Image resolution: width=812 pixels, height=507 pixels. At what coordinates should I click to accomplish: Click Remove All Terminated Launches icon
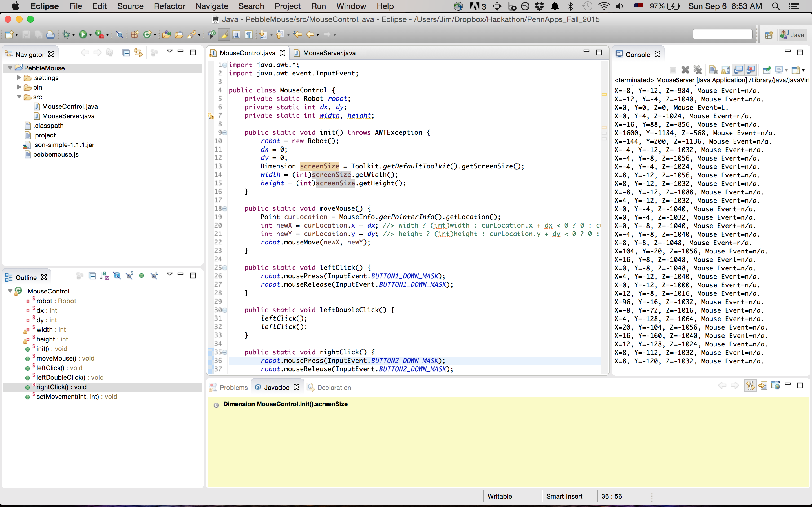point(698,70)
